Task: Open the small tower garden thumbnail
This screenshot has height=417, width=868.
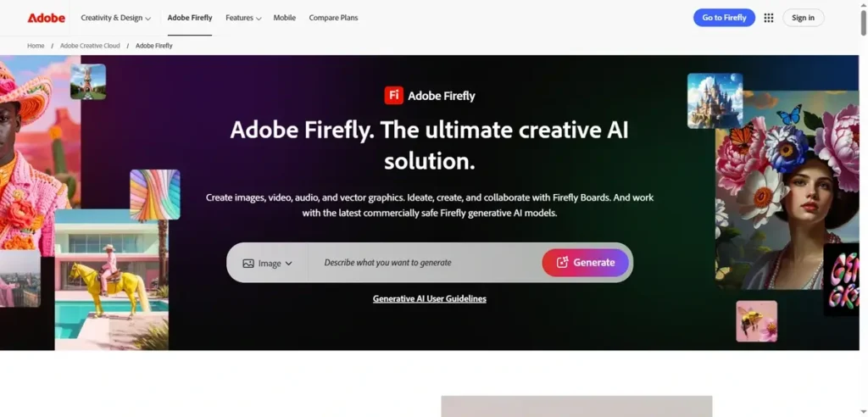Action: click(x=88, y=81)
